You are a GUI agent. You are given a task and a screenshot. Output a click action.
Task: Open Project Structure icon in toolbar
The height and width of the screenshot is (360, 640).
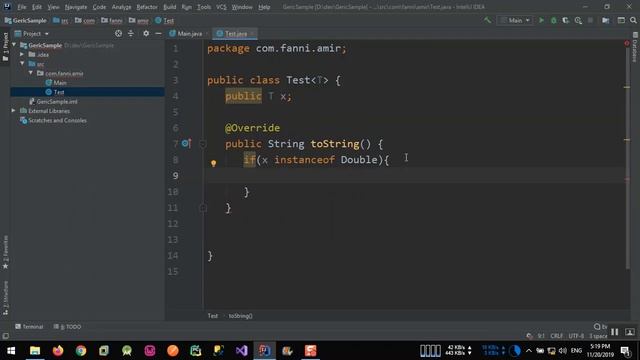[x=606, y=20]
